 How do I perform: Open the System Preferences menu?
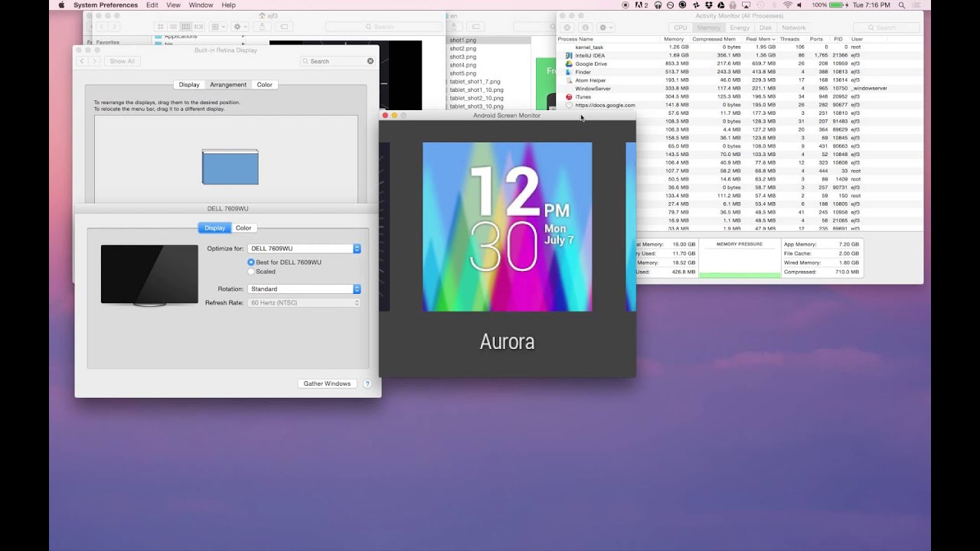click(x=106, y=5)
